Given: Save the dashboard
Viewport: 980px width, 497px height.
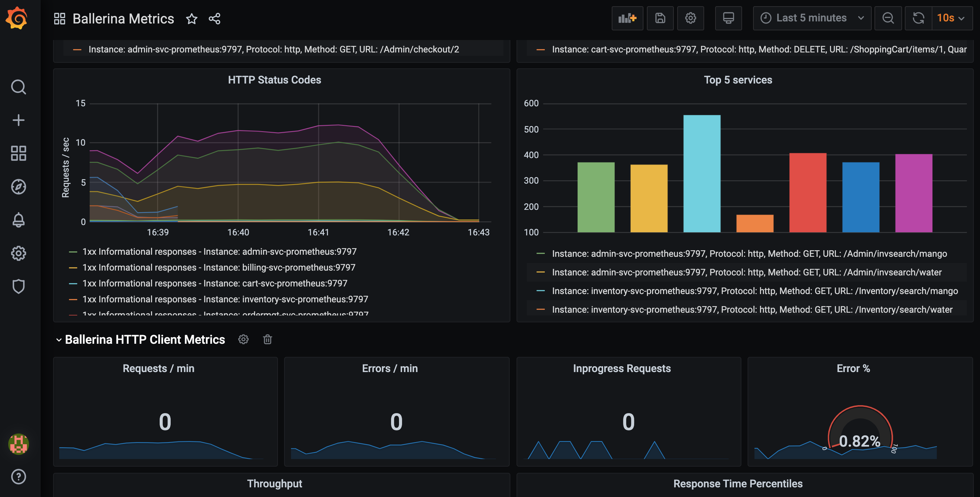Looking at the screenshot, I should tap(660, 18).
